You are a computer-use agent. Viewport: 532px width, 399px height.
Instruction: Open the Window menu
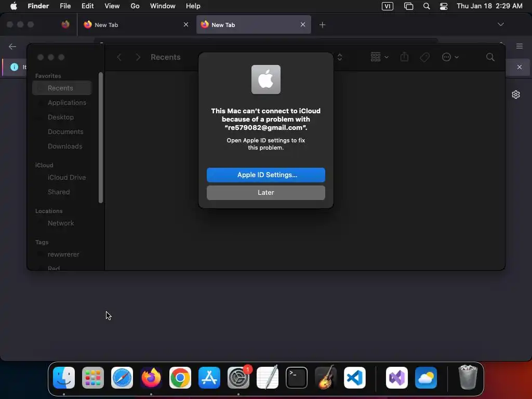[163, 6]
